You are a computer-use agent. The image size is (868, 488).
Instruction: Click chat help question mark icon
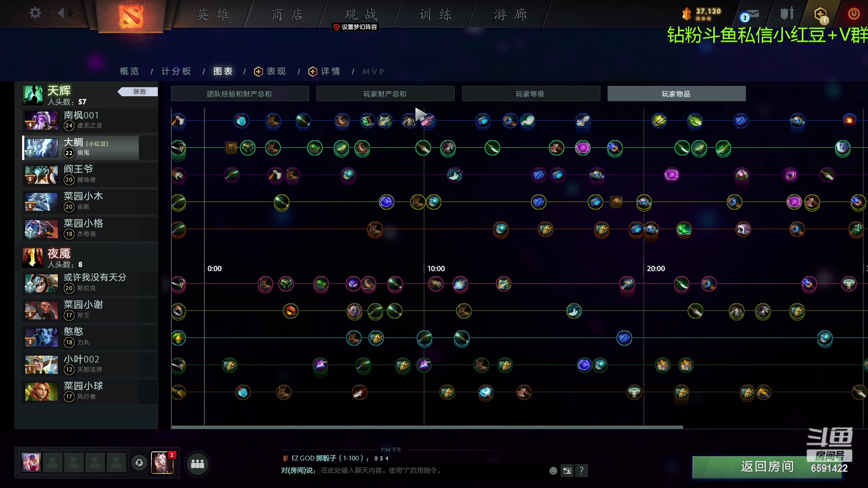pyautogui.click(x=581, y=471)
